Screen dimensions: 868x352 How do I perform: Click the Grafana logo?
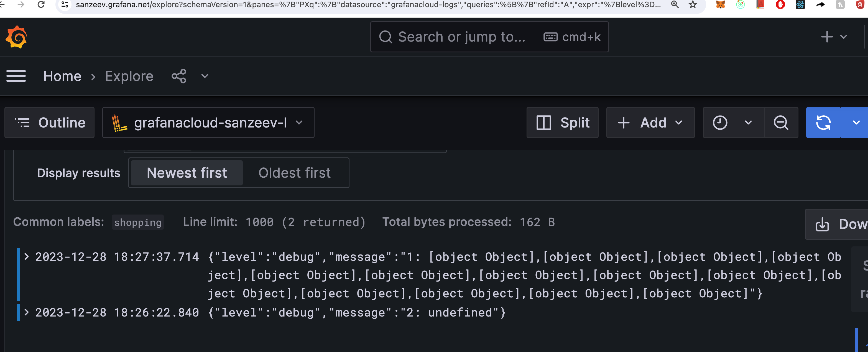(16, 37)
